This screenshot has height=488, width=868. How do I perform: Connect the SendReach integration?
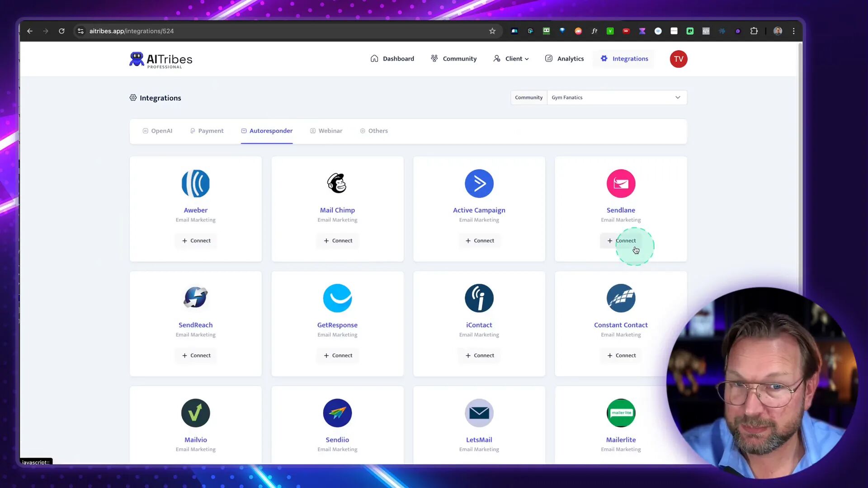coord(196,356)
